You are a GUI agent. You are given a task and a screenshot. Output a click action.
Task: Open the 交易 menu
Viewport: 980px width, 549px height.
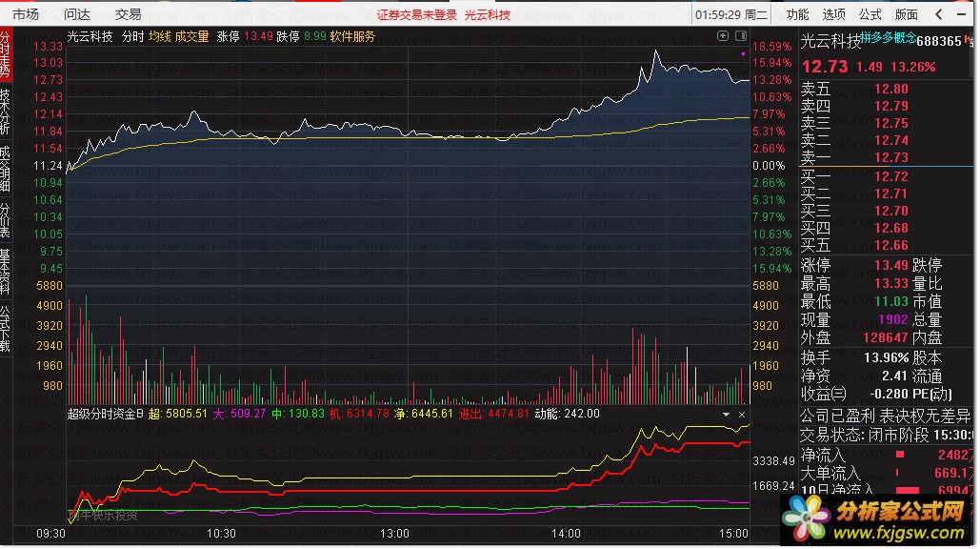point(129,13)
